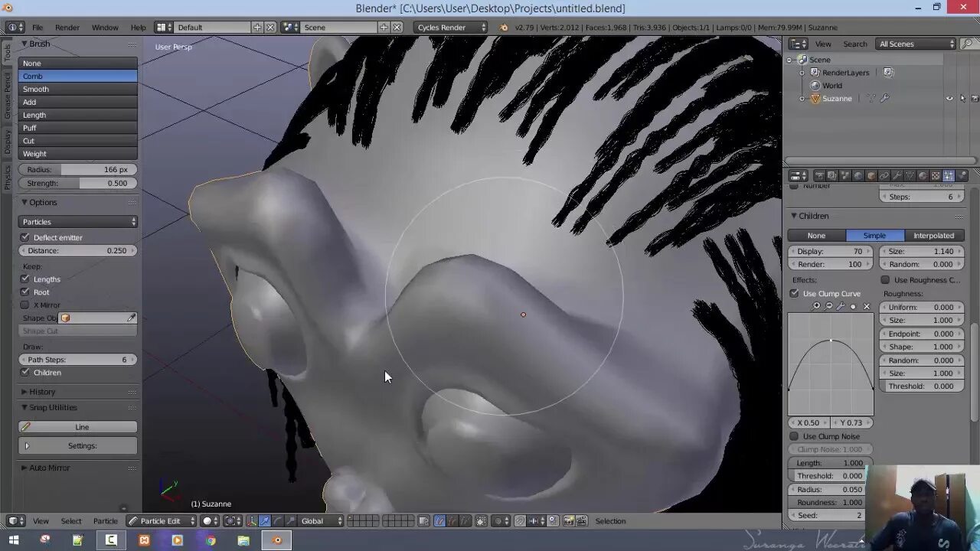
Task: Open the Texture checkerboard tab icon
Action: (936, 176)
